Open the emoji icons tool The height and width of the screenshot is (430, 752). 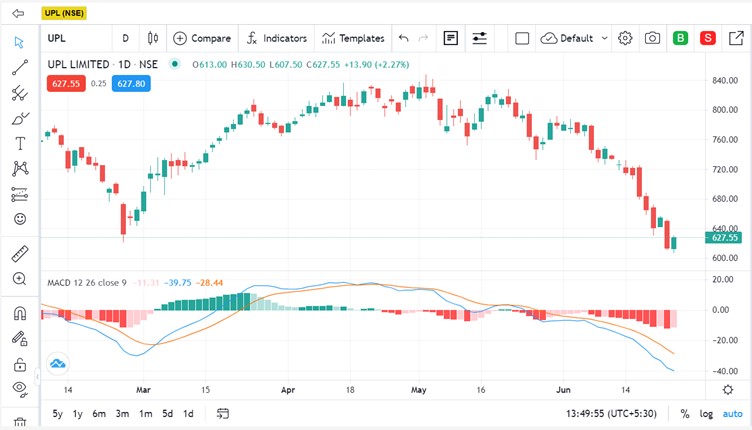click(x=20, y=219)
